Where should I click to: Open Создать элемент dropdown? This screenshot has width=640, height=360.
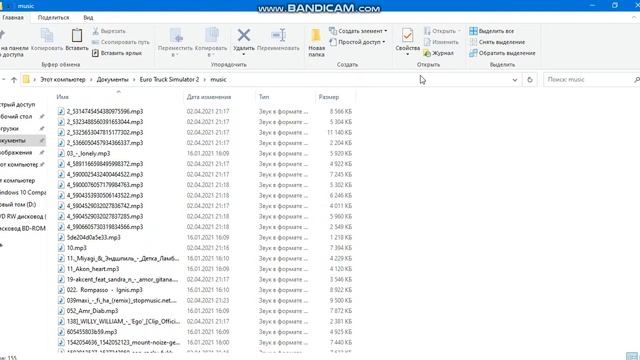(358, 31)
